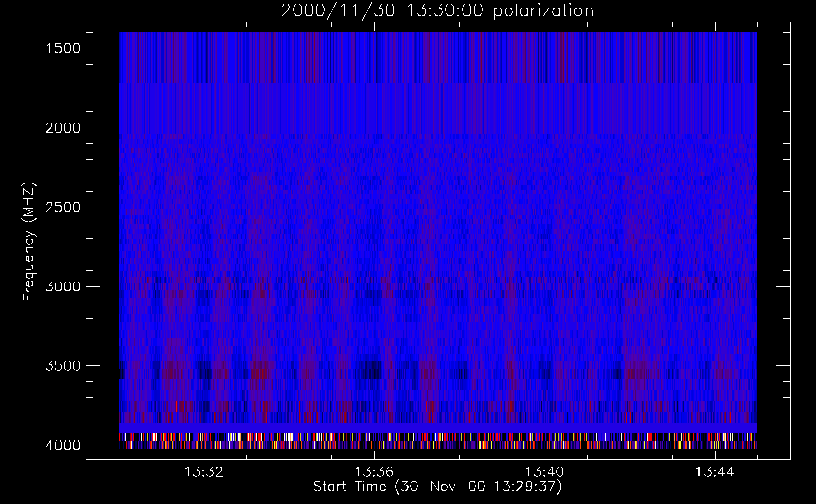Click the 13:40 time tick label
Image resolution: width=816 pixels, height=504 pixels.
tap(545, 472)
